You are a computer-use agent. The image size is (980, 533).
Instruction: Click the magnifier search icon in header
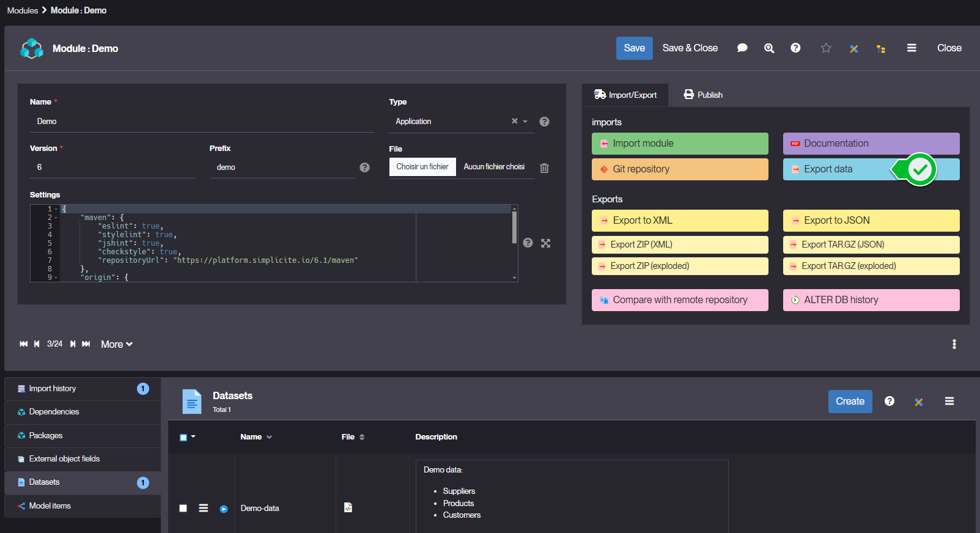(x=769, y=48)
